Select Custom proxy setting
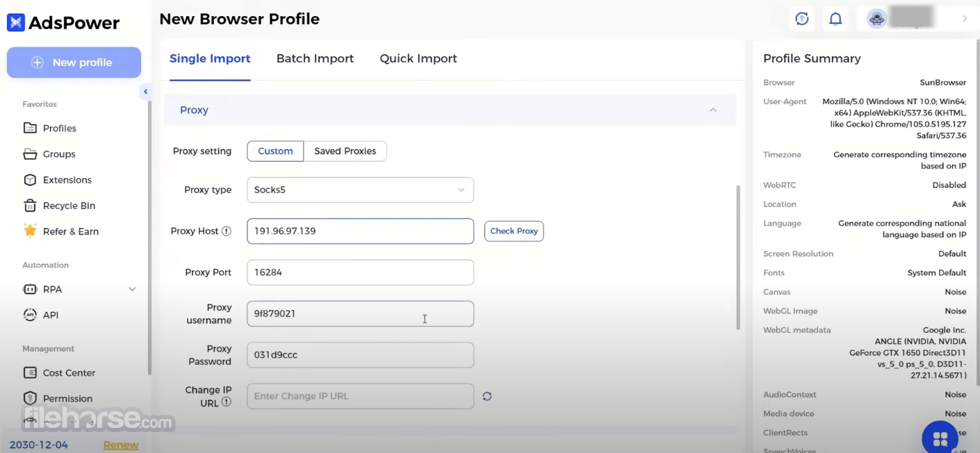The width and height of the screenshot is (980, 453). [x=275, y=151]
